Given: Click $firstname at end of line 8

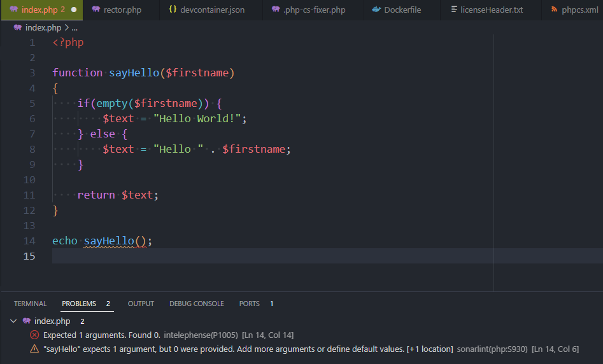Looking at the screenshot, I should (x=254, y=149).
